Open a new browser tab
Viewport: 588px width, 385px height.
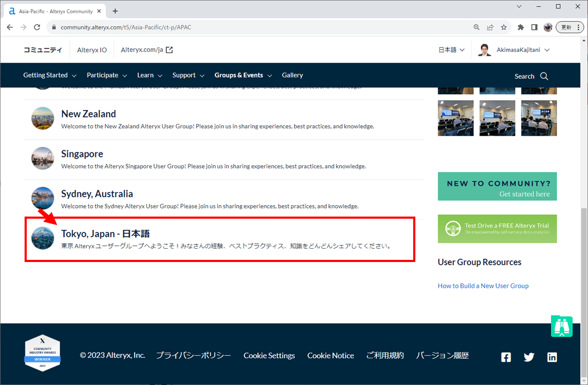click(x=115, y=11)
